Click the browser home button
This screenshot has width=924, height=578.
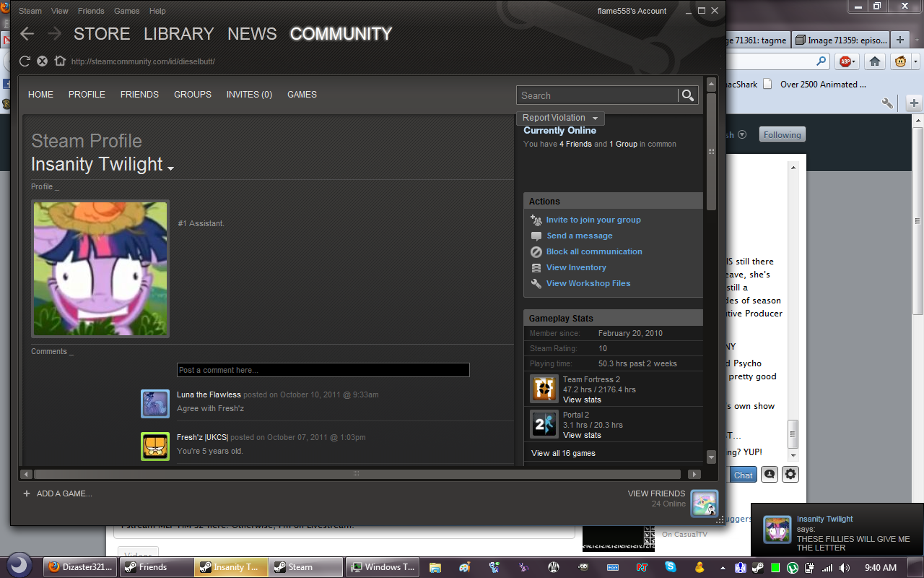(875, 61)
